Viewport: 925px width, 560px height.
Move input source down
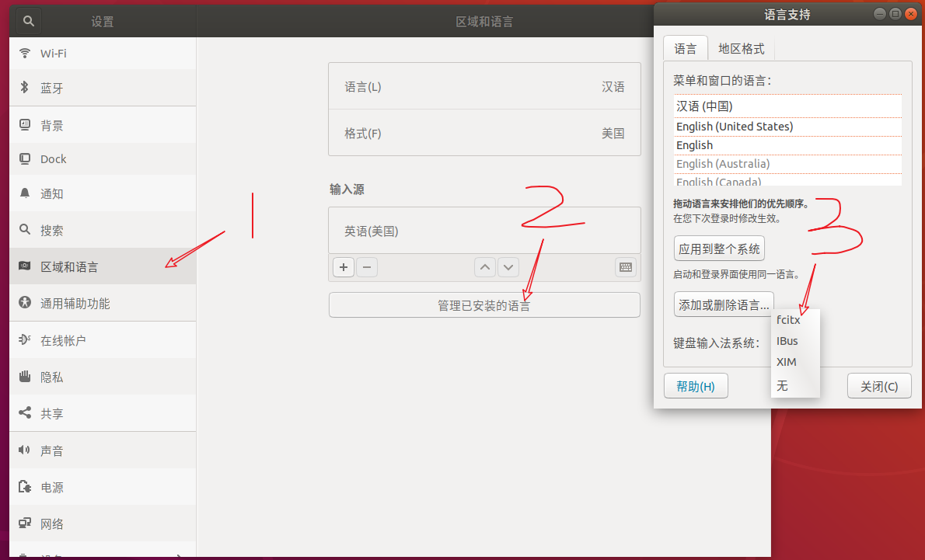click(x=508, y=267)
